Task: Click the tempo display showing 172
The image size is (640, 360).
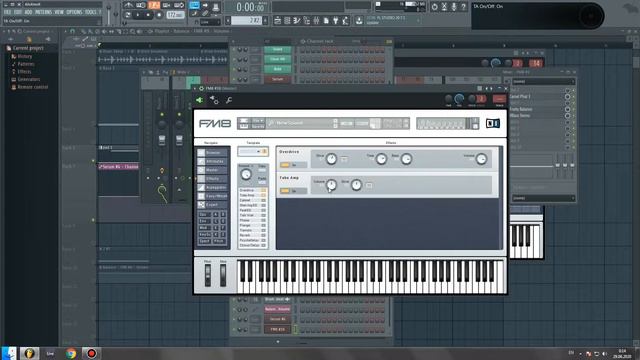Action: click(176, 15)
